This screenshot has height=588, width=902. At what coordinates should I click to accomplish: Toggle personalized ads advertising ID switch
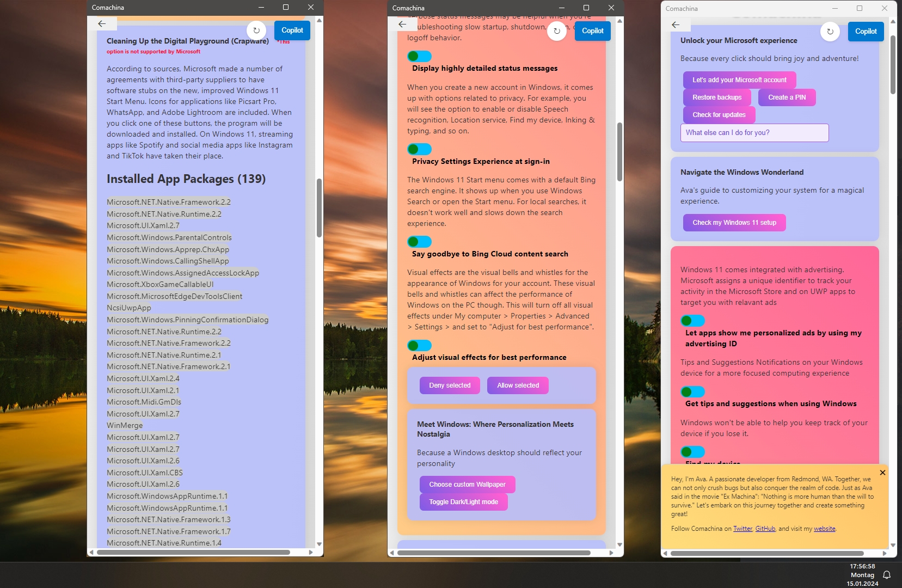point(692,321)
